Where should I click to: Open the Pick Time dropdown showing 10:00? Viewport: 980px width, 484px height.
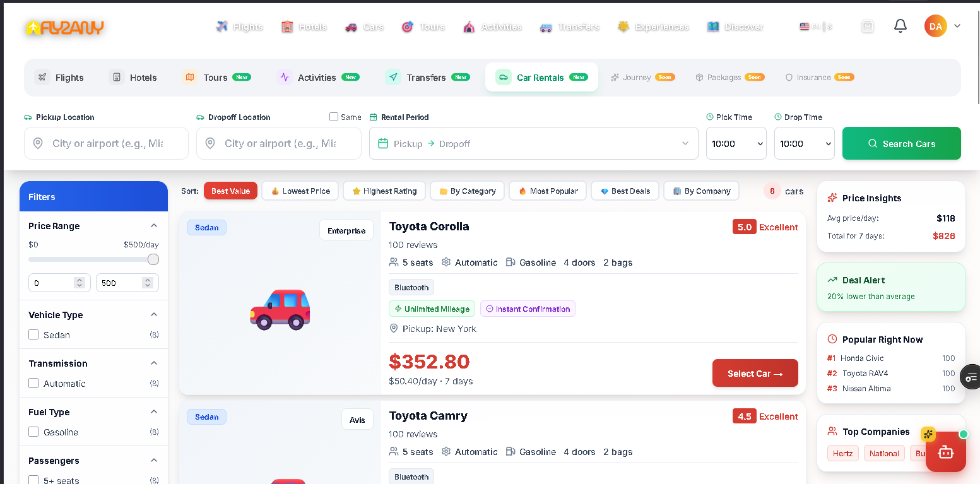pos(736,143)
